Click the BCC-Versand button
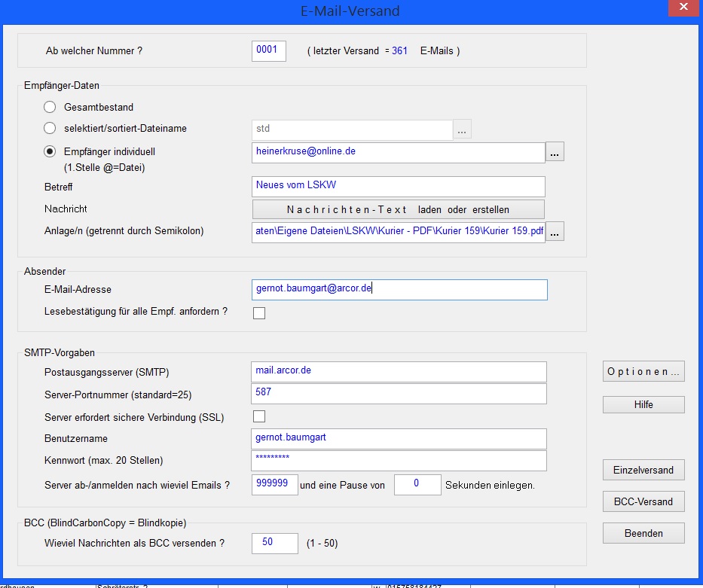 pos(643,501)
